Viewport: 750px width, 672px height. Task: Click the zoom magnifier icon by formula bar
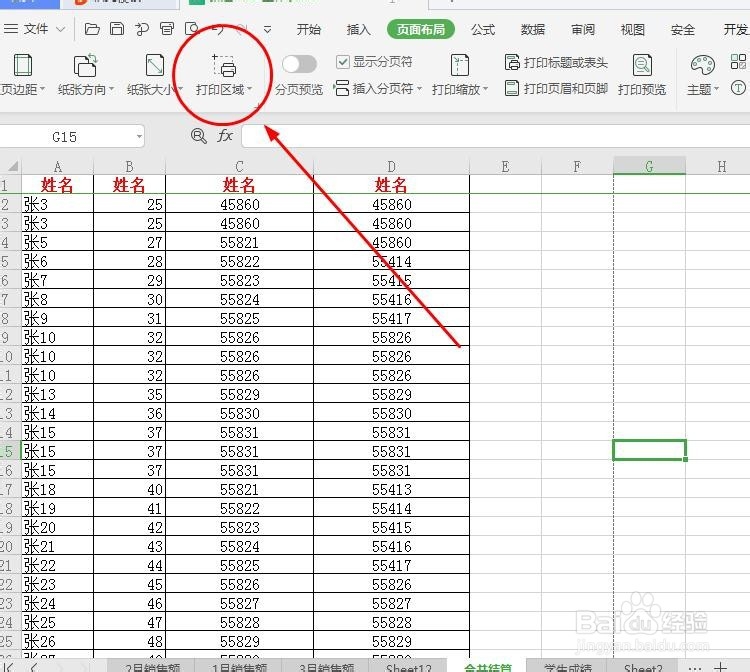click(x=199, y=136)
